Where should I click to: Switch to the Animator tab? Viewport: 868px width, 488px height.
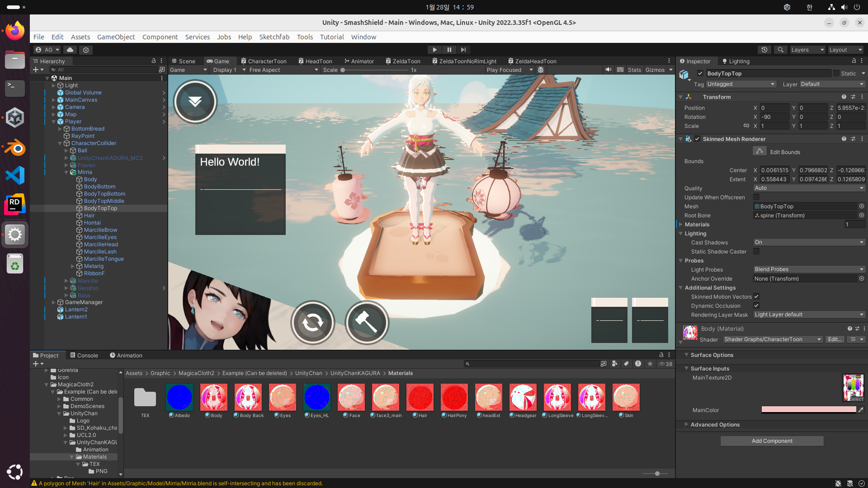(359, 61)
